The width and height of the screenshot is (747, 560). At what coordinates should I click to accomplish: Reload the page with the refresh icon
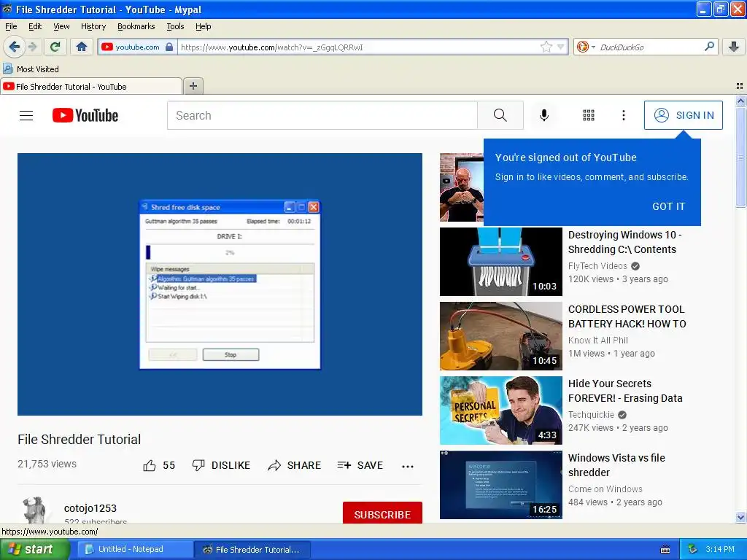tap(55, 47)
